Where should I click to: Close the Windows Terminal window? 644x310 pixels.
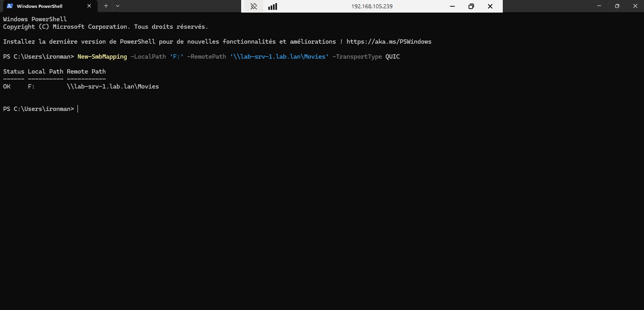point(635,6)
